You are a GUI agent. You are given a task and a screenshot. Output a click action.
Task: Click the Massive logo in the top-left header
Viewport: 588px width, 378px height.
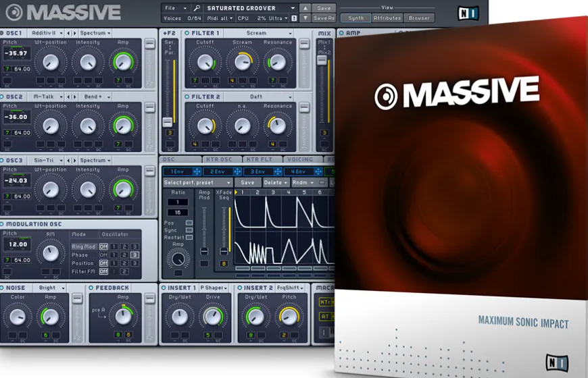[63, 12]
